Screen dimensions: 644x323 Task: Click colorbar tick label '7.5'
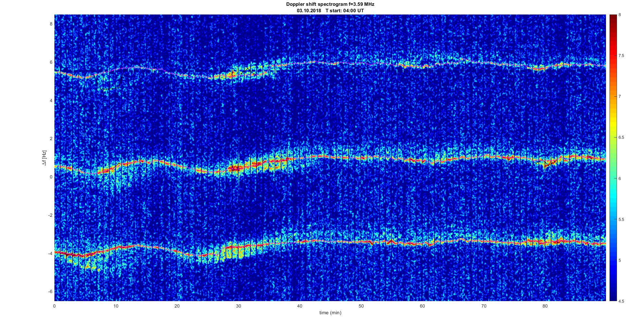point(621,56)
